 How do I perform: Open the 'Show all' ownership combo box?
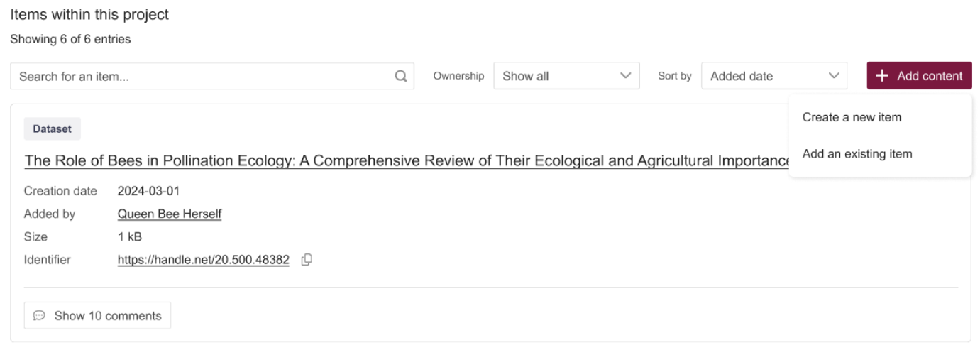[x=566, y=76]
